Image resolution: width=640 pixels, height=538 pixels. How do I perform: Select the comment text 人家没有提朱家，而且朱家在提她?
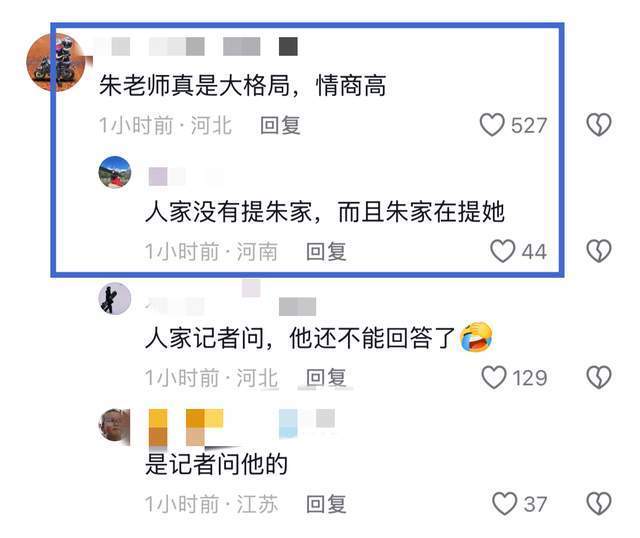pyautogui.click(x=325, y=212)
